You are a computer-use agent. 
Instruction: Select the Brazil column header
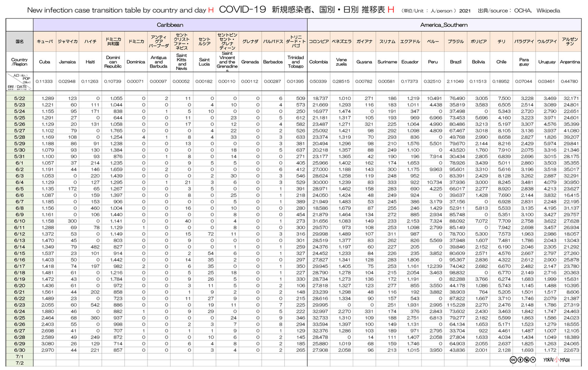coord(456,62)
